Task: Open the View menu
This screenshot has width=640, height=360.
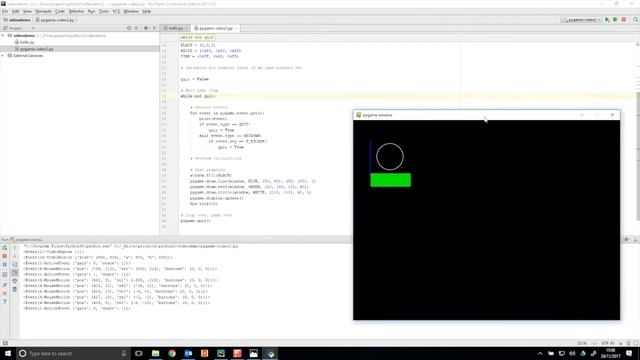Action: (27, 11)
